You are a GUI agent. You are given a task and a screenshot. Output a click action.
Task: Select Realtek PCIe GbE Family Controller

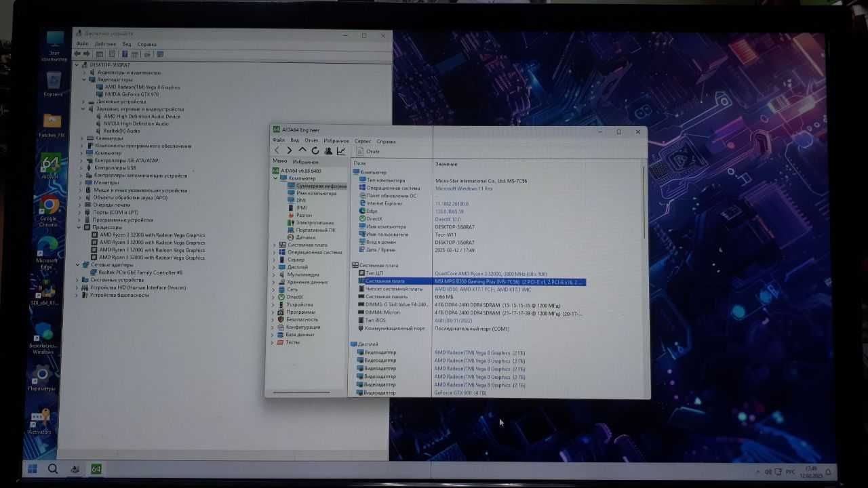coord(136,272)
